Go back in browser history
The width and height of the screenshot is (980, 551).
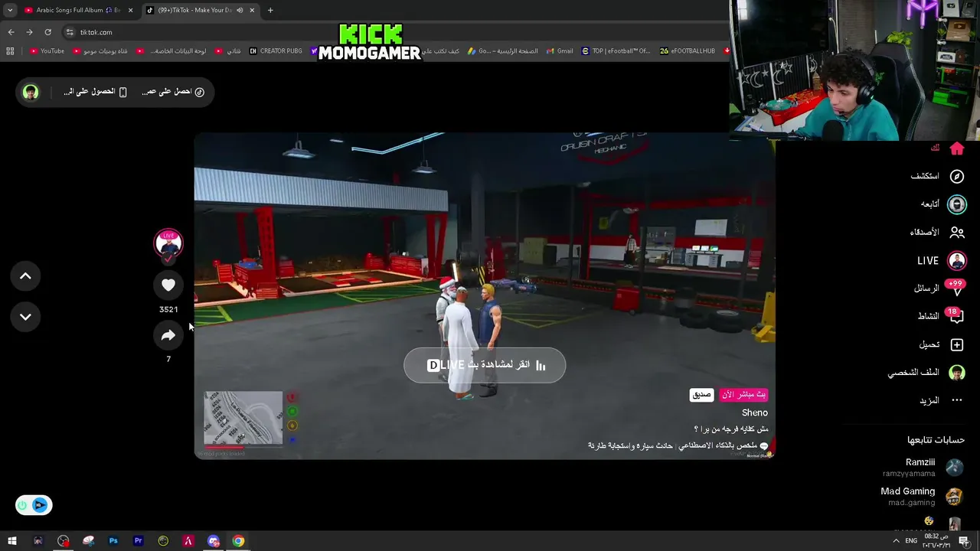click(x=11, y=32)
